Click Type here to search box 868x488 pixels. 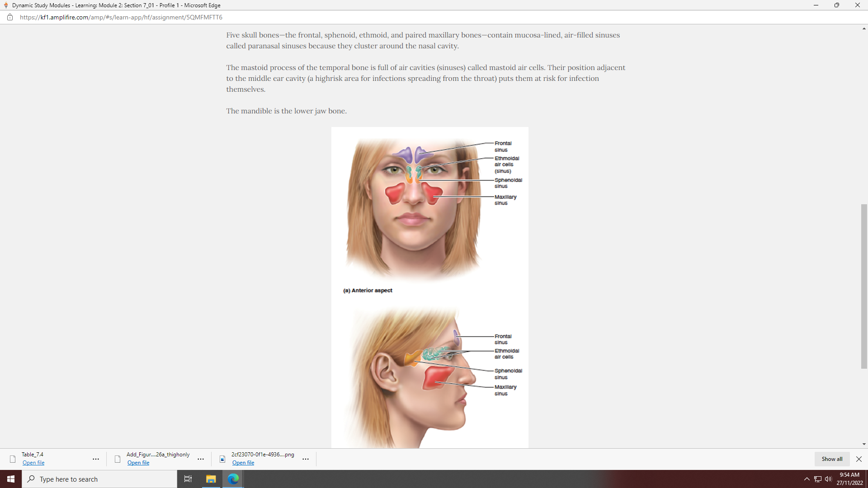click(99, 479)
